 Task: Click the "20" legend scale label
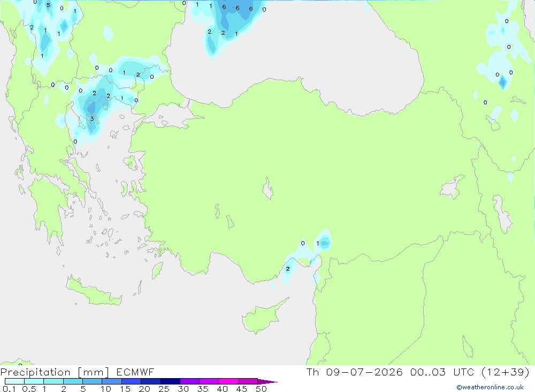[144, 389]
